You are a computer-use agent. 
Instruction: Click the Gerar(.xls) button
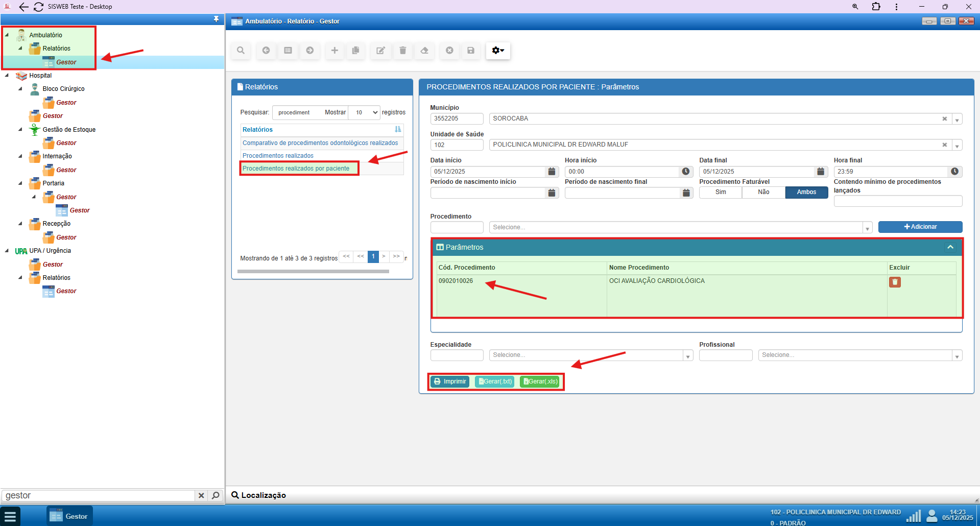(x=540, y=381)
